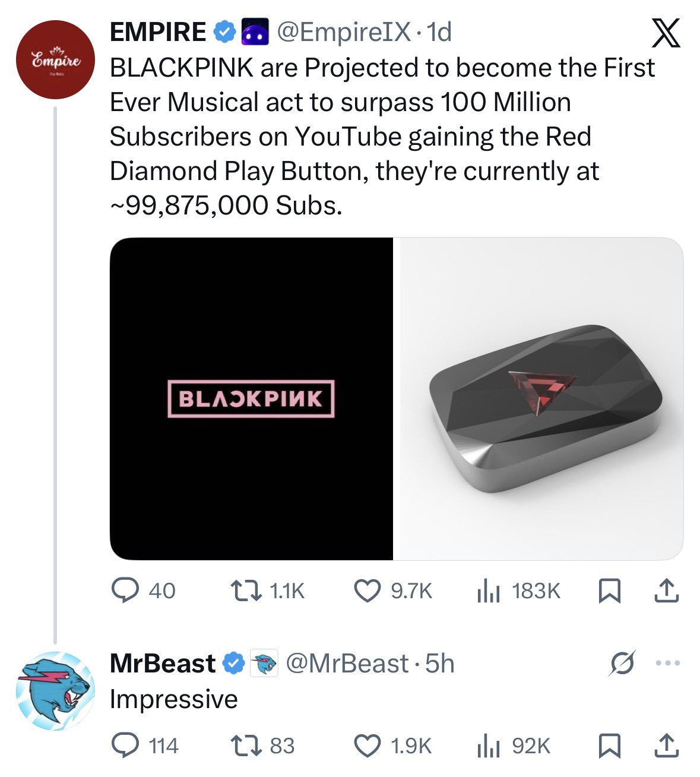Viewport: 700px width, 777px height.
Task: Share MrBeast's reply
Action: point(666,745)
